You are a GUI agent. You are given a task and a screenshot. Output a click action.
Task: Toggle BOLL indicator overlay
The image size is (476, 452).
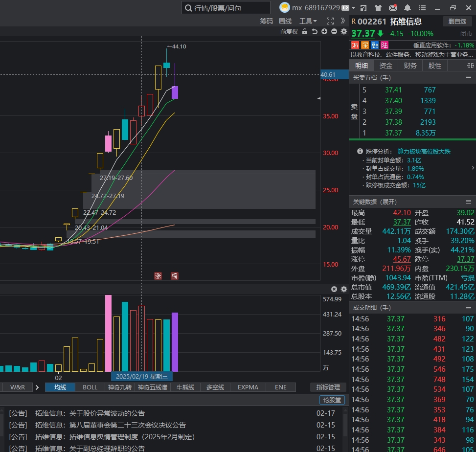coord(90,387)
